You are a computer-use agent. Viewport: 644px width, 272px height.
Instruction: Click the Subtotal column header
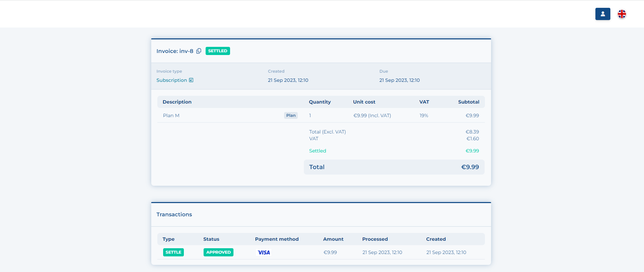tap(469, 102)
